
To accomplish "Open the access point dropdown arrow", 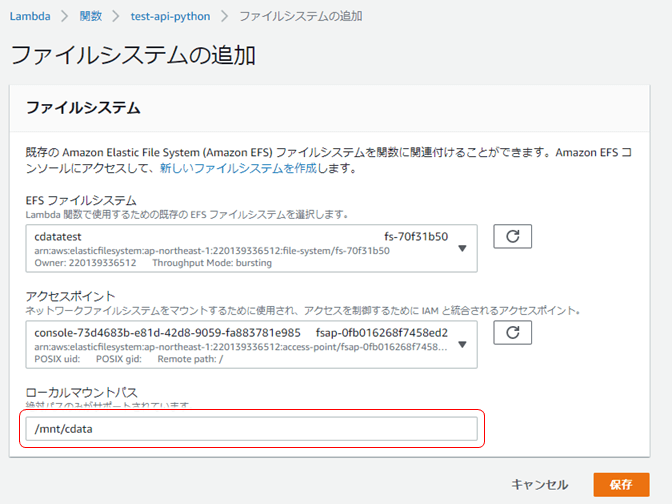I will [462, 345].
